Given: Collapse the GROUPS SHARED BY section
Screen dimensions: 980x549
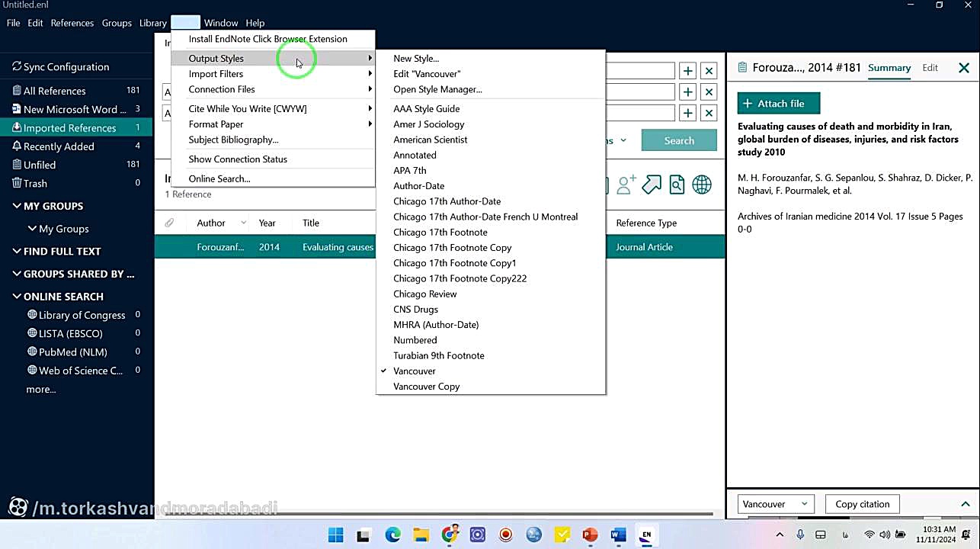Looking at the screenshot, I should 17,274.
